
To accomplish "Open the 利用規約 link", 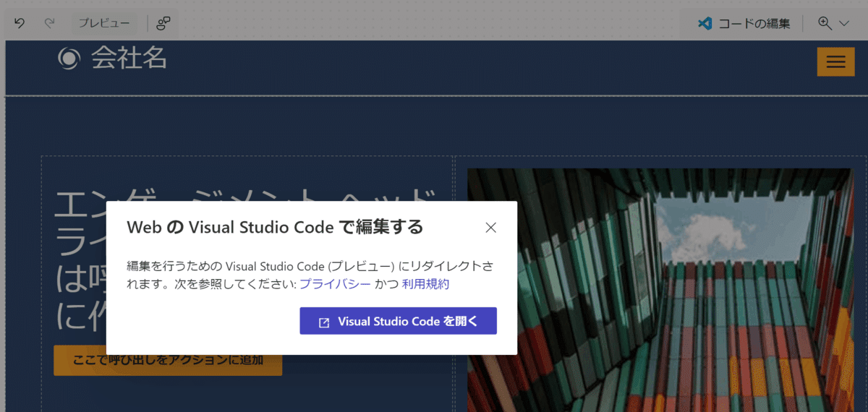I will tap(425, 284).
